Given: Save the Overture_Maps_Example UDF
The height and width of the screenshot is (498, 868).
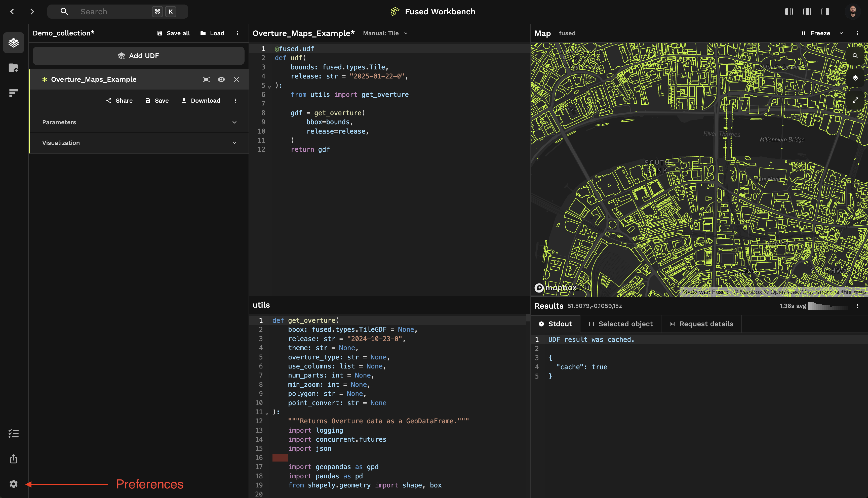Looking at the screenshot, I should 157,101.
